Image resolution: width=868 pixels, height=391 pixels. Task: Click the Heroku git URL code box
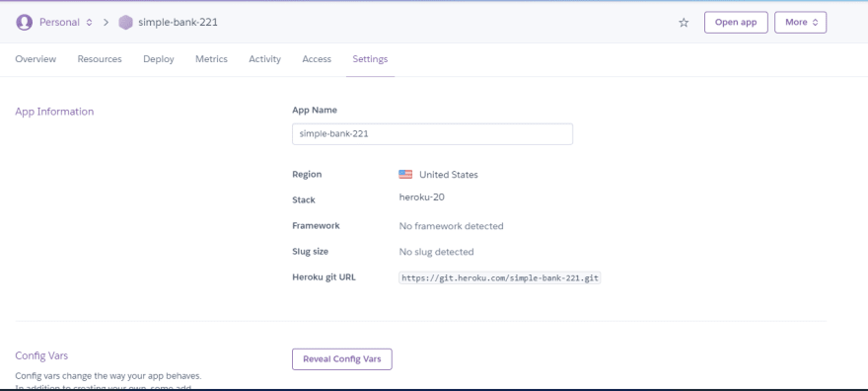point(500,278)
